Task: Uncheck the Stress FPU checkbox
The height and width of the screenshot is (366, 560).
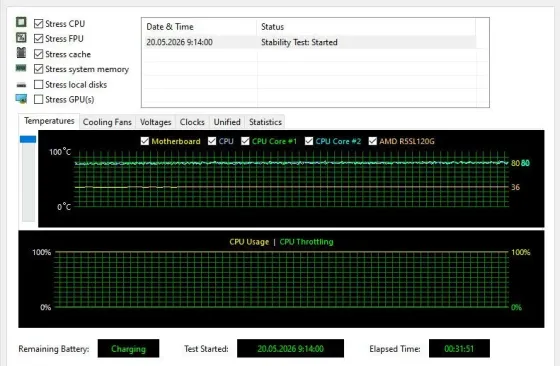Action: 39,39
